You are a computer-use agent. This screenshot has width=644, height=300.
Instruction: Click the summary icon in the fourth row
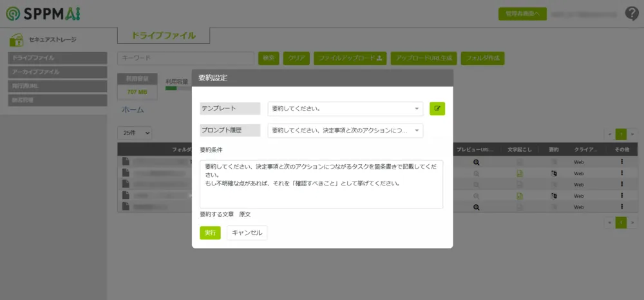(554, 196)
